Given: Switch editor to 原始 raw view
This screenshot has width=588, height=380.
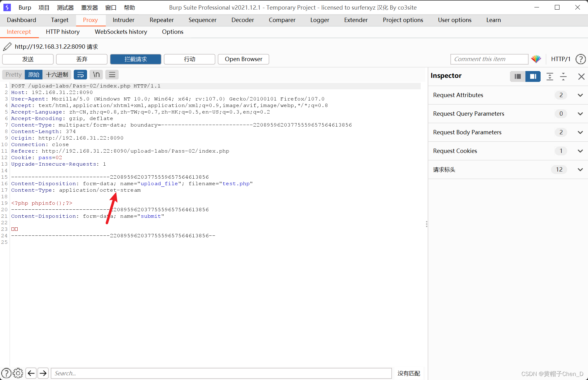Looking at the screenshot, I should 34,74.
